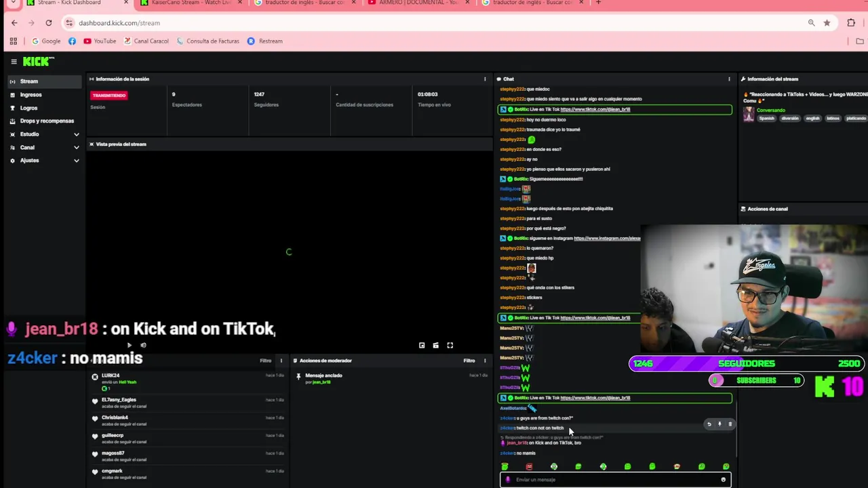
Task: Click Chrisblank4 follower entry
Action: click(115, 418)
